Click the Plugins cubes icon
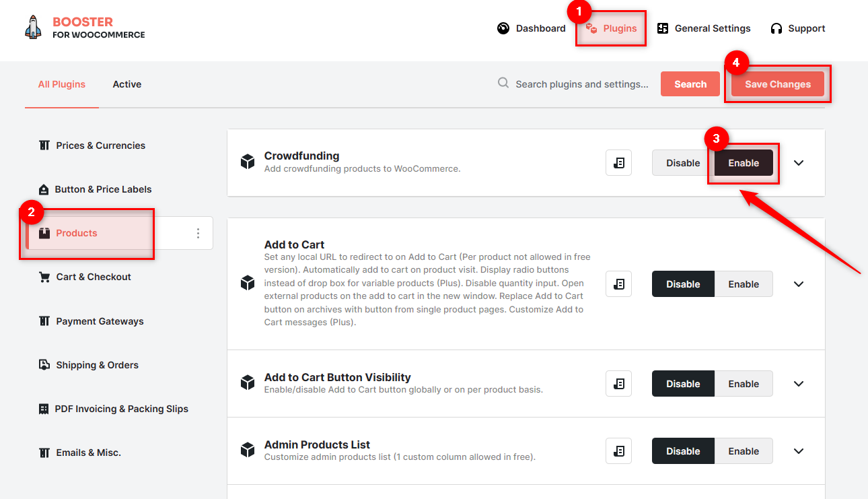 point(591,28)
